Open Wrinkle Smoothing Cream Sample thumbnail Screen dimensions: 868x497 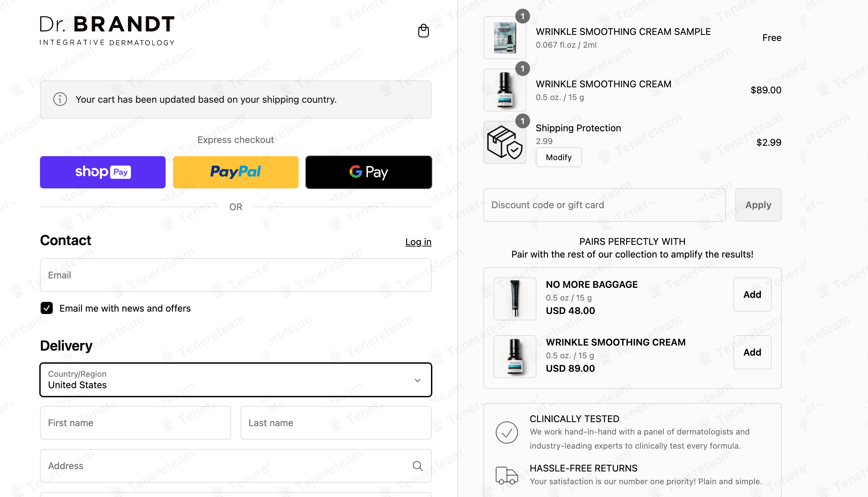(504, 38)
